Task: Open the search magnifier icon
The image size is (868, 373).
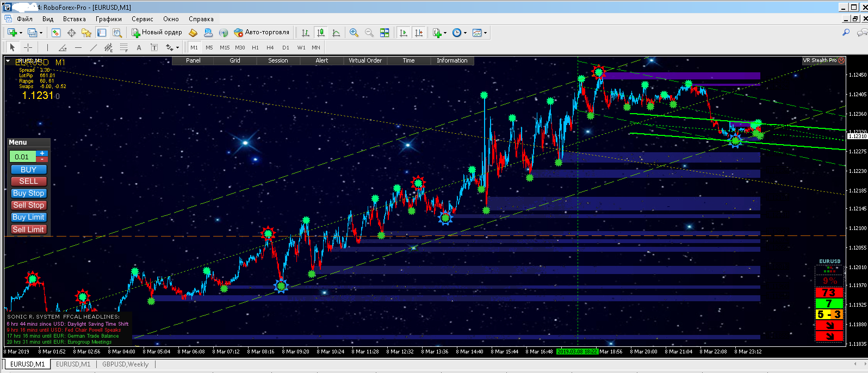Action: (x=846, y=33)
